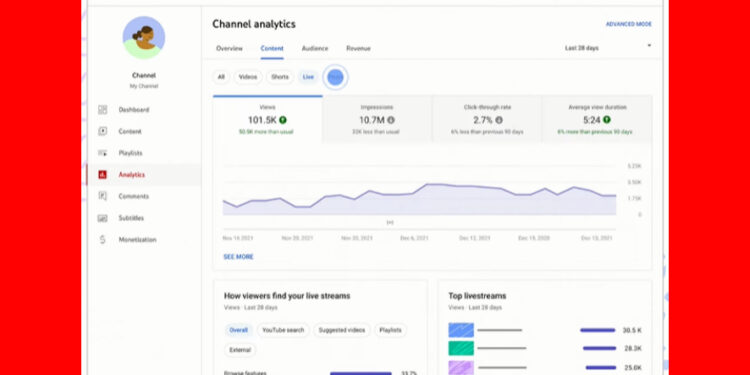Click the views bar next to 28.3K
Screen dimensions: 750x375
point(599,348)
